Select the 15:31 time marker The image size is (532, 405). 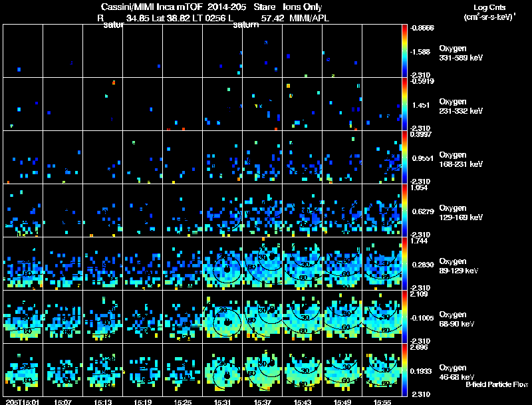click(x=223, y=401)
